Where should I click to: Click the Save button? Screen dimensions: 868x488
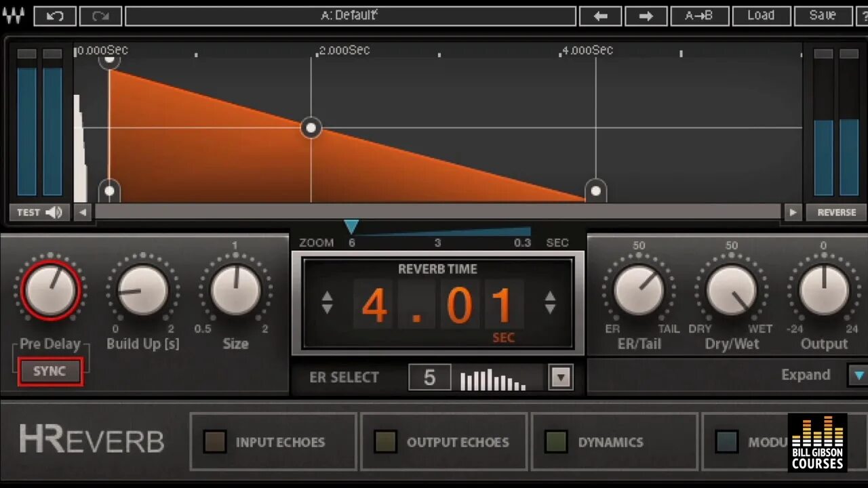(823, 16)
